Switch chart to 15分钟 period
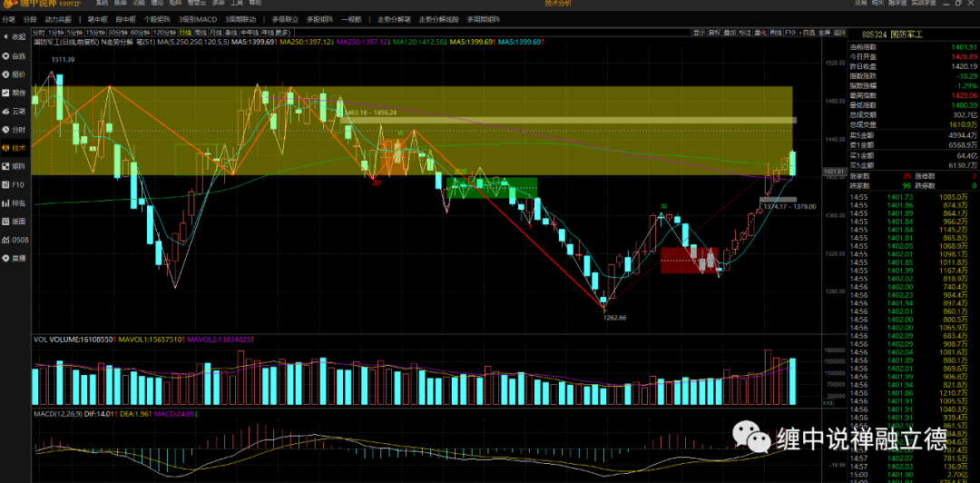Viewport: 980px width, 483px height. 95,32
